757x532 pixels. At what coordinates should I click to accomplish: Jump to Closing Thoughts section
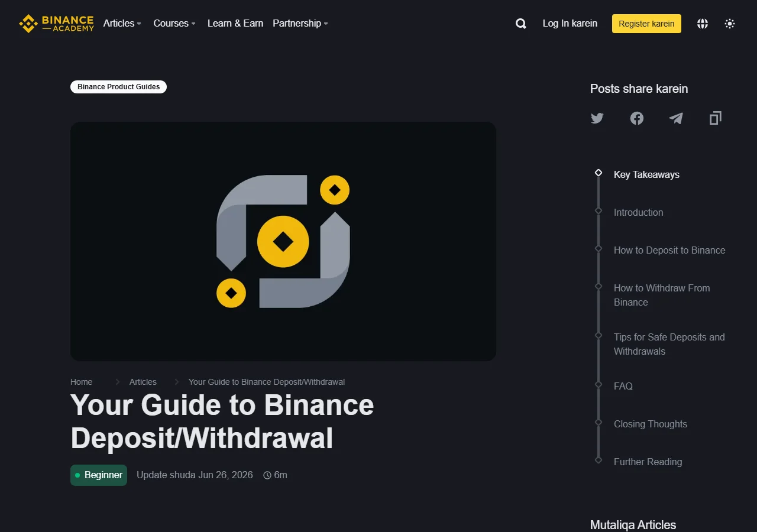[651, 424]
